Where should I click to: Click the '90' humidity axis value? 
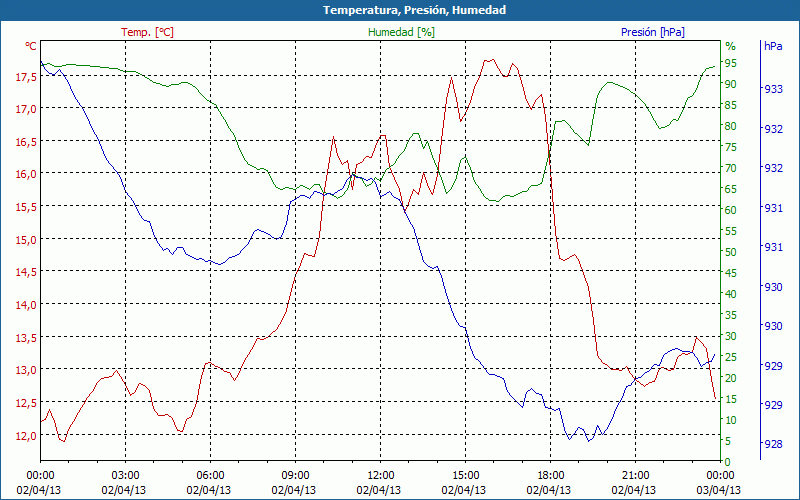730,84
